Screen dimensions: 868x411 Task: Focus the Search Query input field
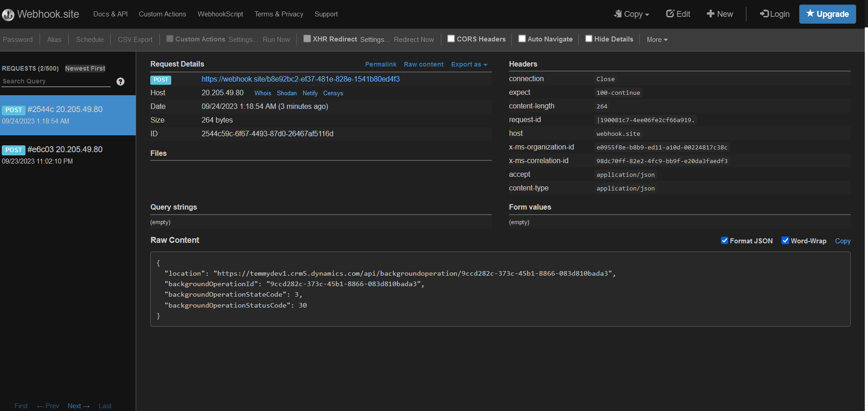(x=56, y=81)
